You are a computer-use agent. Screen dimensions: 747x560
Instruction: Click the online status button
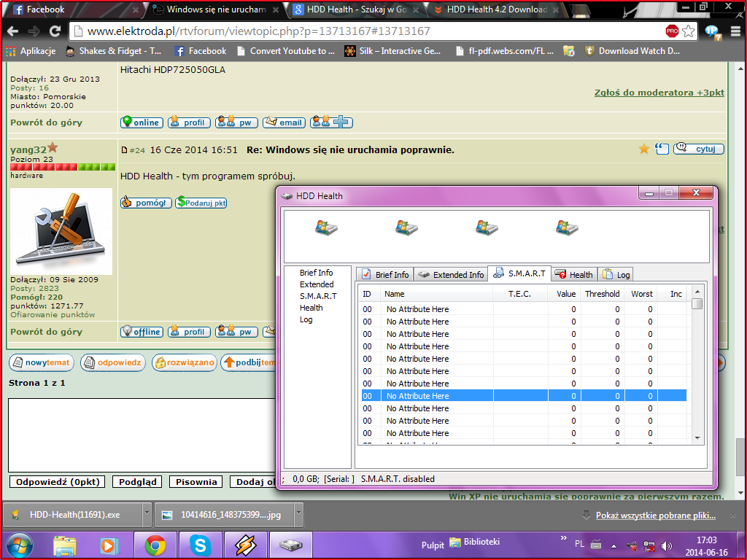pyautogui.click(x=142, y=122)
